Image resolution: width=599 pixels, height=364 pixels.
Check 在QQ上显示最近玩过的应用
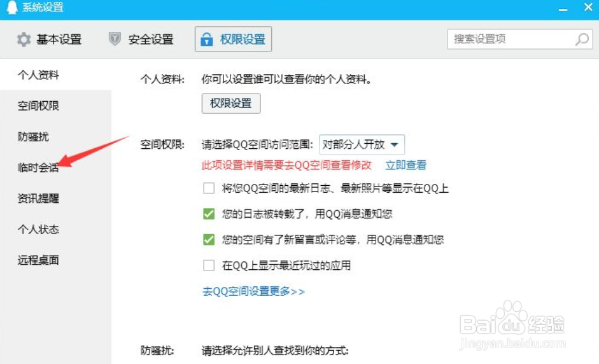(x=209, y=265)
